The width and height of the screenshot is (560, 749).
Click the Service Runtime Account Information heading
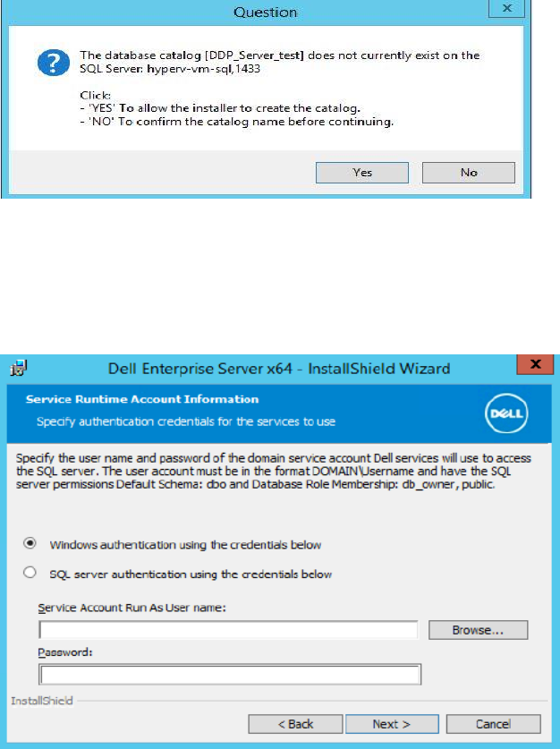(142, 399)
